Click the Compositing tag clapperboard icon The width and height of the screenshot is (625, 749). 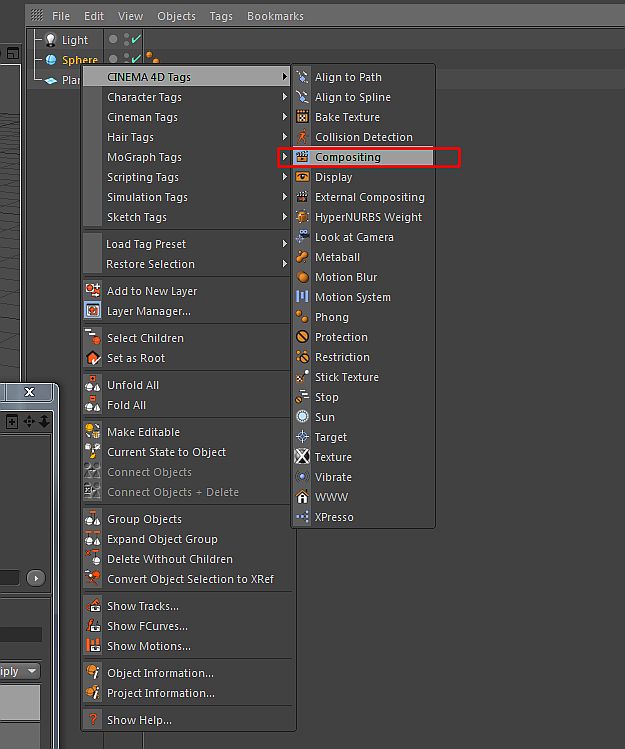pyautogui.click(x=302, y=157)
